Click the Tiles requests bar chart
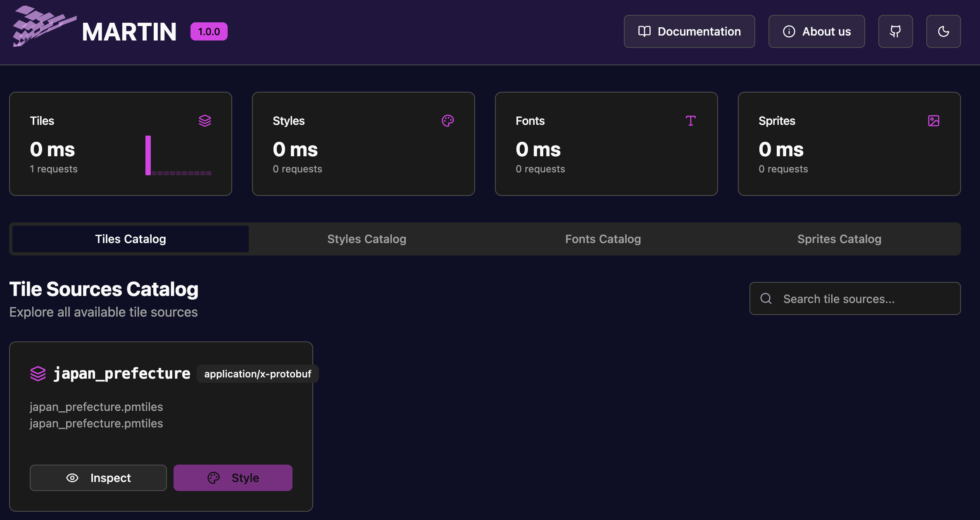This screenshot has height=520, width=980. click(x=178, y=156)
